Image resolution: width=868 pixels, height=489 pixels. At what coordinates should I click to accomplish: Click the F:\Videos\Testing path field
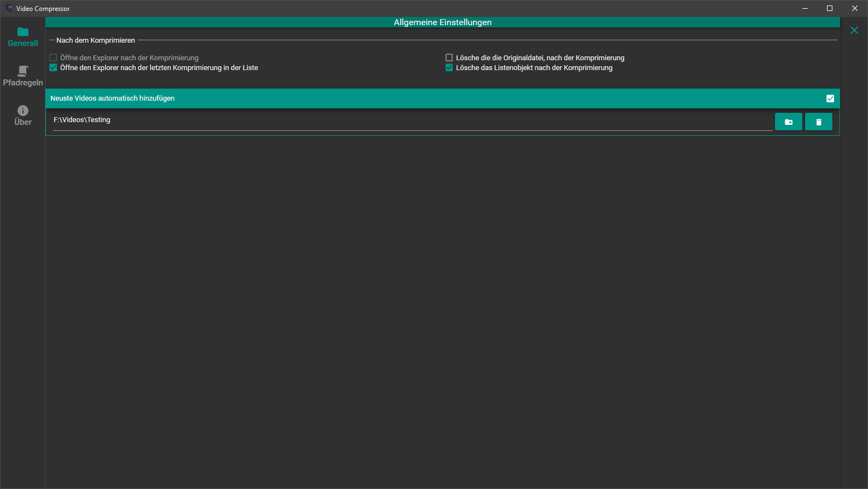412,120
